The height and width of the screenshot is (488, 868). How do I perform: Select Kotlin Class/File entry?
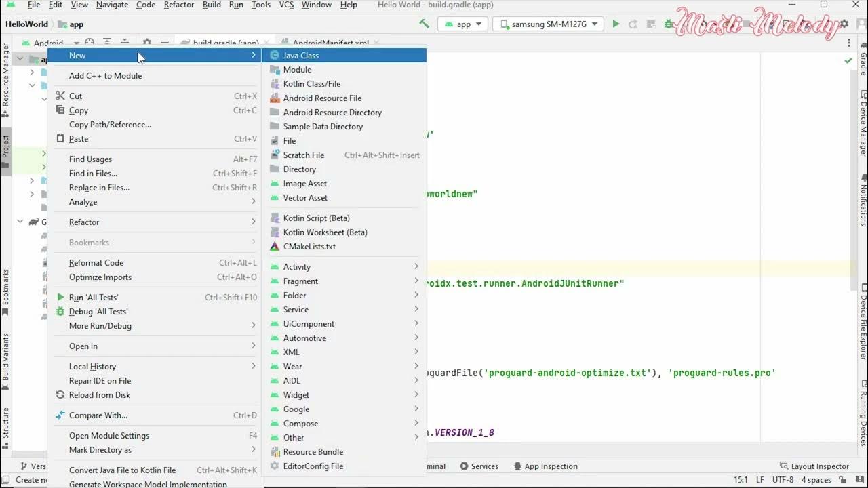point(344,84)
